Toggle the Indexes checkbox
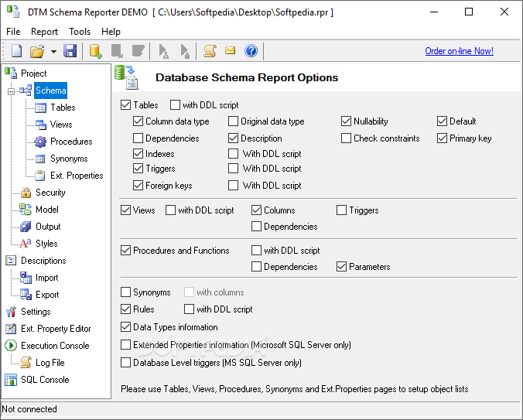Screen dimensions: 523x420 pos(138,154)
